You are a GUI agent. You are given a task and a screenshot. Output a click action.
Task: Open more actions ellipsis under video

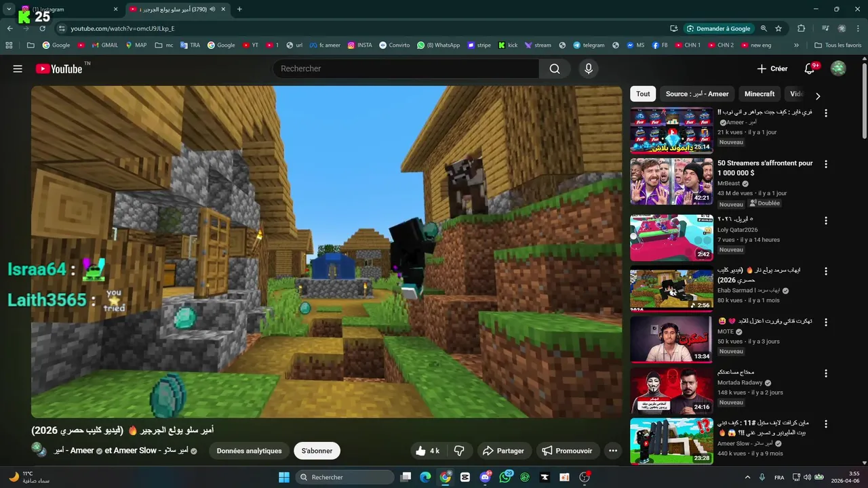click(613, 451)
